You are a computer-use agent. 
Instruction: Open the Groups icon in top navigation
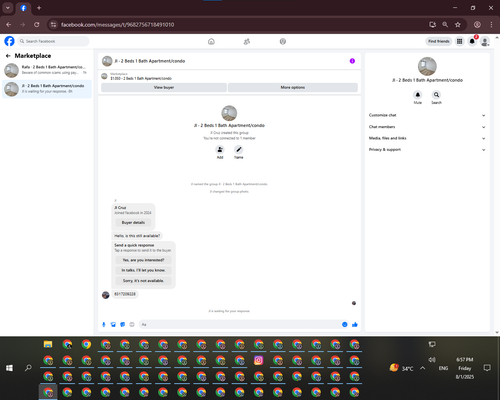(283, 41)
